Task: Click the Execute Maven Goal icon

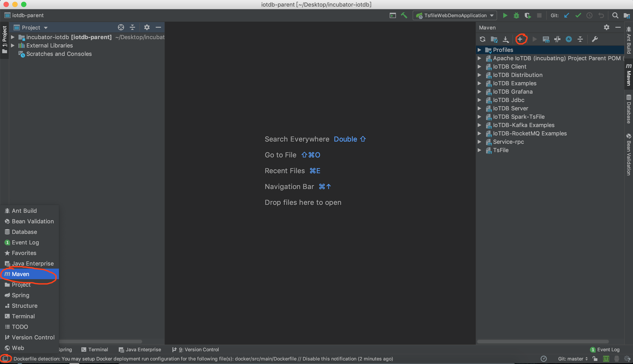Action: tap(546, 39)
